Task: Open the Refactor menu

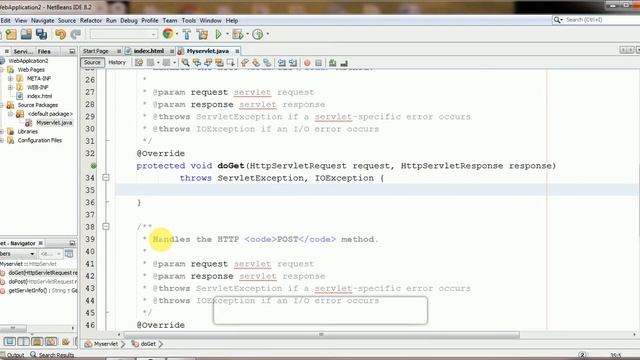Action: tap(91, 20)
